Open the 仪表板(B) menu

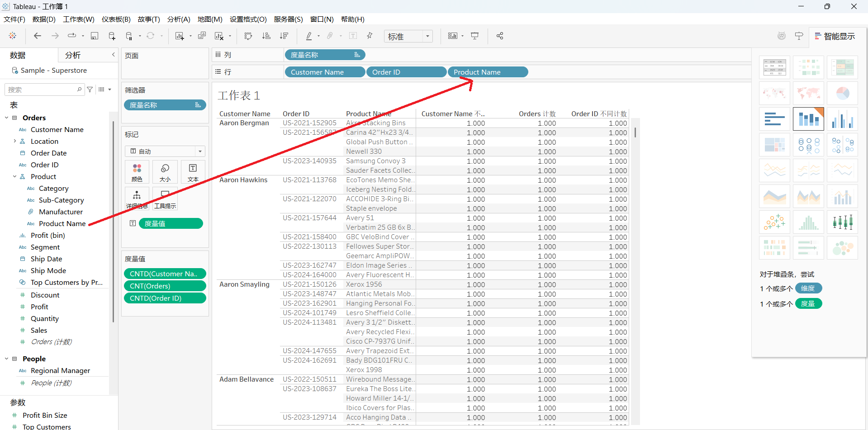(x=116, y=19)
